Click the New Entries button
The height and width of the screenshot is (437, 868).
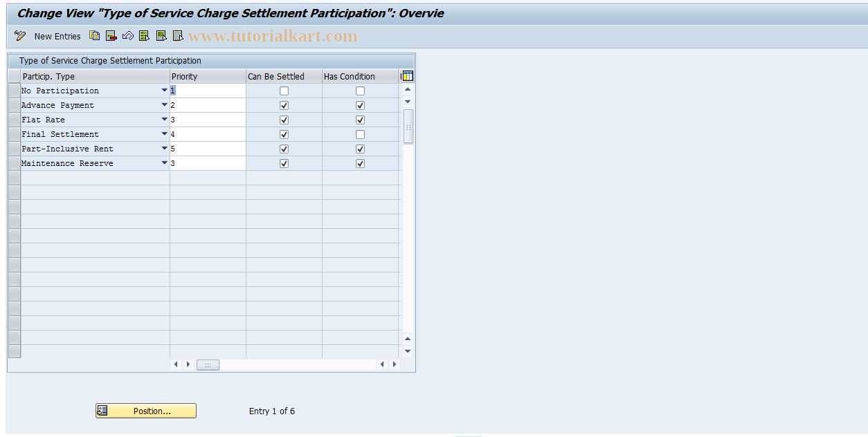[x=57, y=36]
